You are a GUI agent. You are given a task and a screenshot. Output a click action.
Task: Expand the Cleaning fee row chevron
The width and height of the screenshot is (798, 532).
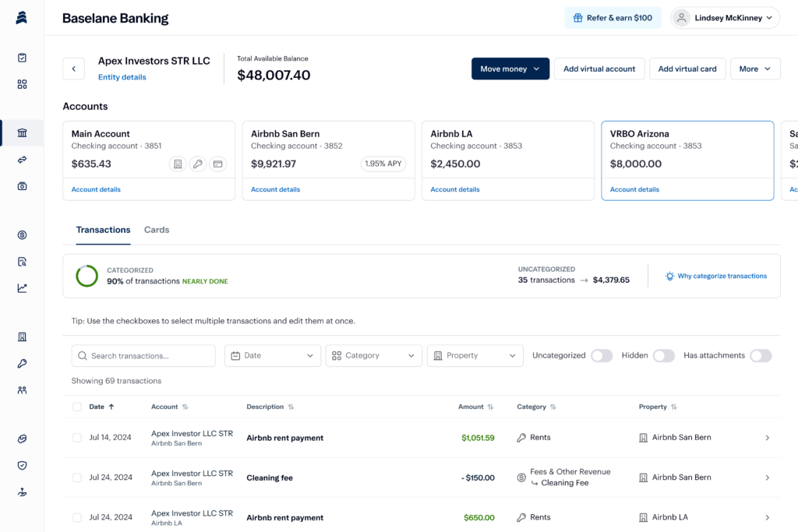(x=767, y=477)
